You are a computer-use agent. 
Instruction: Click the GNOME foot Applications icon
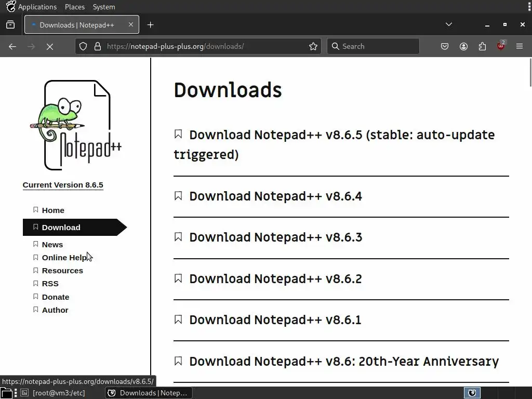pos(10,6)
